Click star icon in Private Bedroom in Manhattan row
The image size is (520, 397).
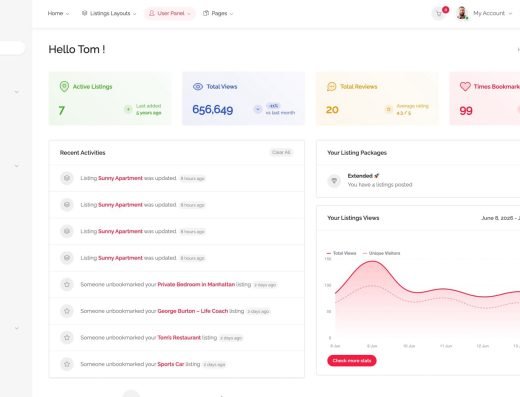(67, 284)
